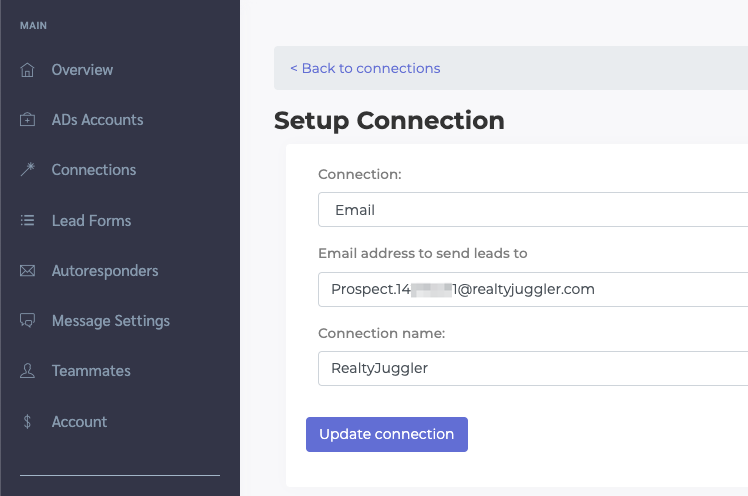Click the Connections magic wand icon
The width and height of the screenshot is (748, 496).
coord(28,170)
